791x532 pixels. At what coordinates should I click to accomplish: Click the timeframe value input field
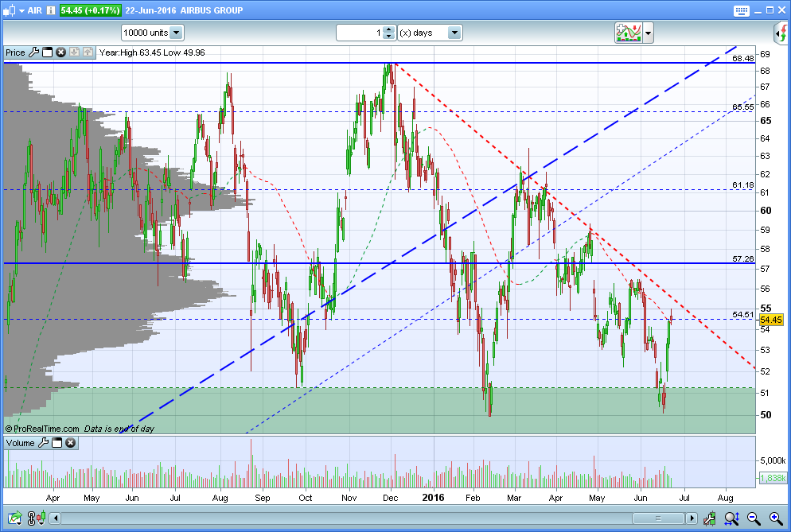point(360,33)
